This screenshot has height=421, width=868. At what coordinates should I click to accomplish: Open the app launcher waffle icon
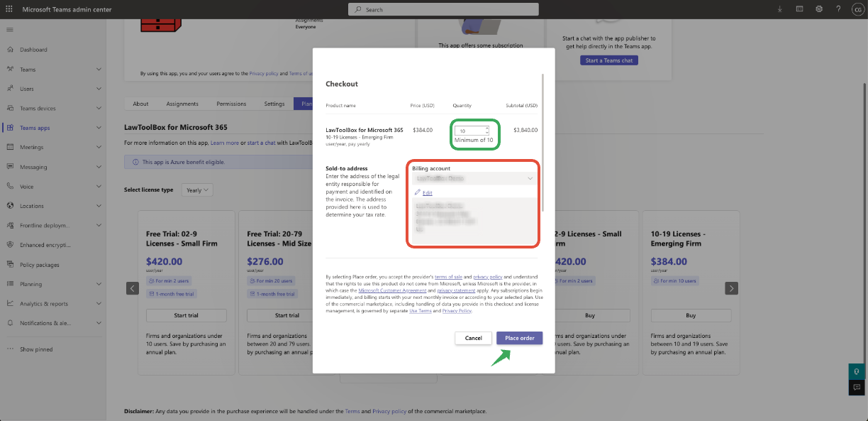click(x=9, y=9)
